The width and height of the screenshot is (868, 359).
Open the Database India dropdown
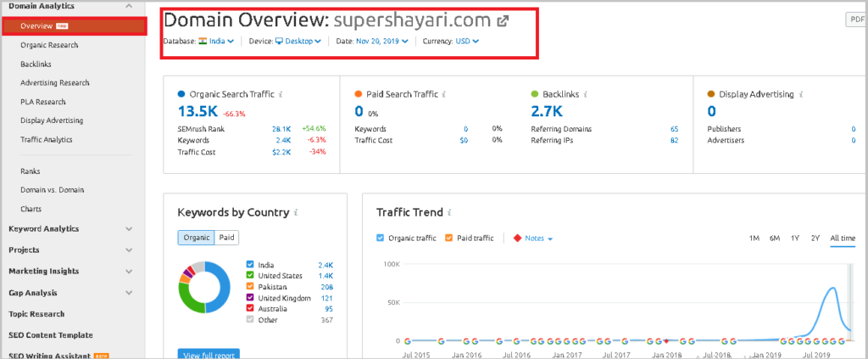coord(216,41)
